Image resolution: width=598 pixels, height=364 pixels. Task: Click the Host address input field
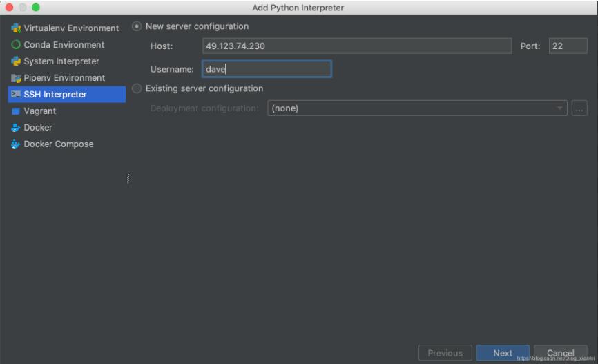pos(356,46)
